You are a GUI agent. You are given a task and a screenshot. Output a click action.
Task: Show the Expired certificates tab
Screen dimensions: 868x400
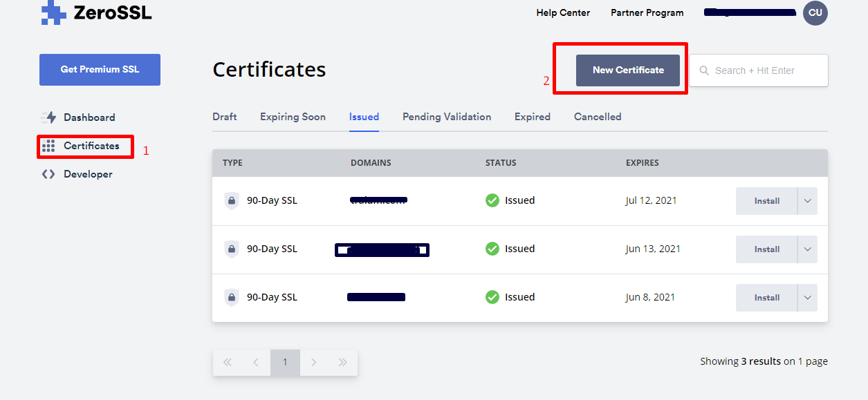pyautogui.click(x=533, y=117)
